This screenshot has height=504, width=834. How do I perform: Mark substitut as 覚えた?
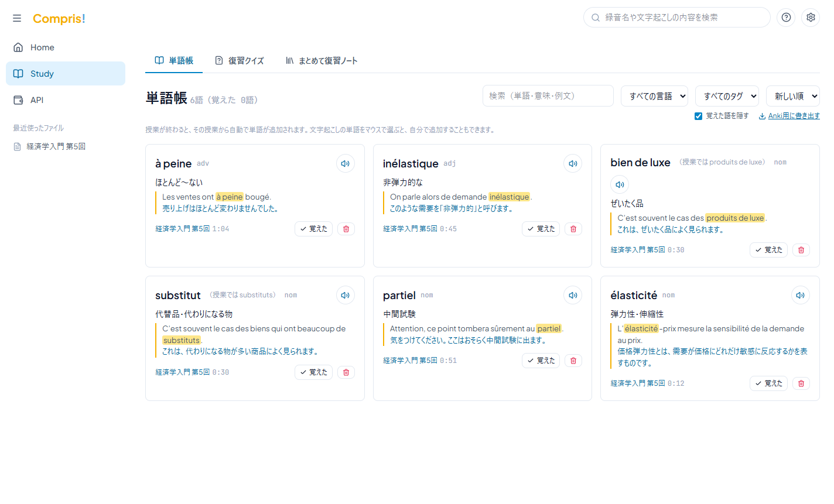(313, 372)
